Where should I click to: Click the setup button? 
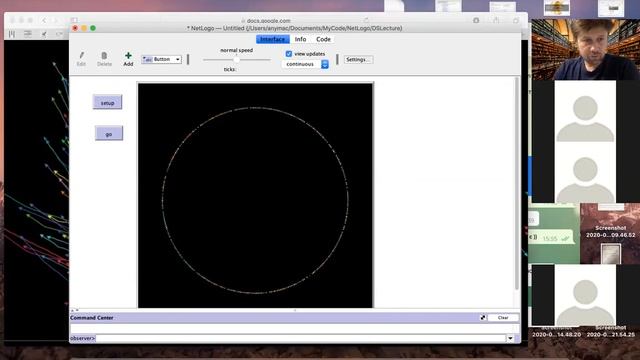(x=107, y=102)
